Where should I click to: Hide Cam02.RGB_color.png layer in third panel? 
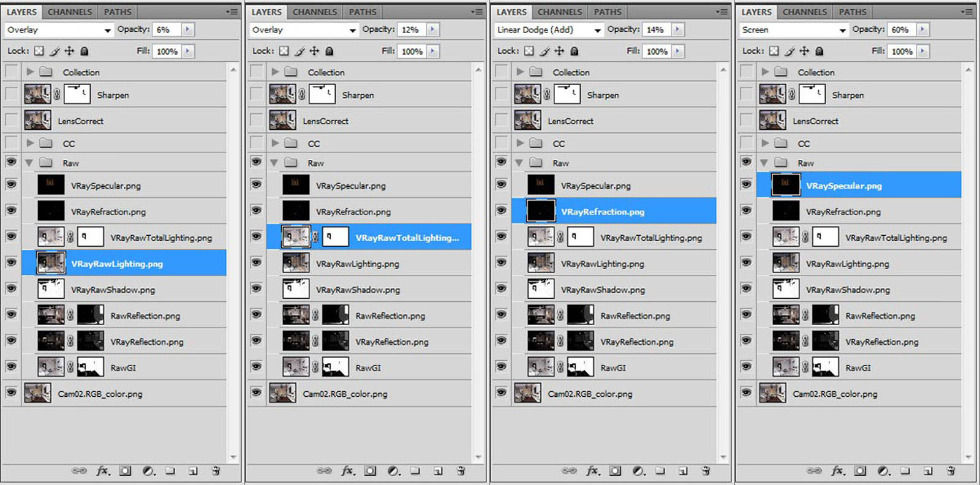(501, 393)
